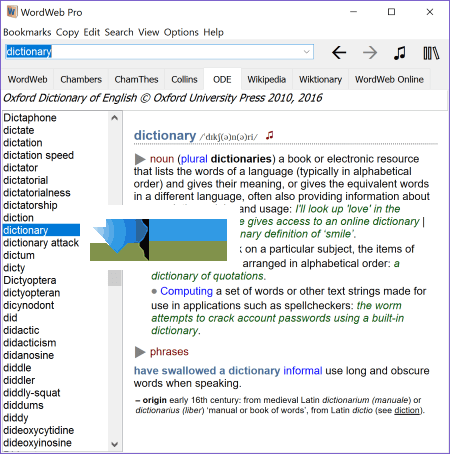Click the 'have swallowed a dictionary' phrase
Image resolution: width=450 pixels, height=454 pixels.
pyautogui.click(x=207, y=371)
